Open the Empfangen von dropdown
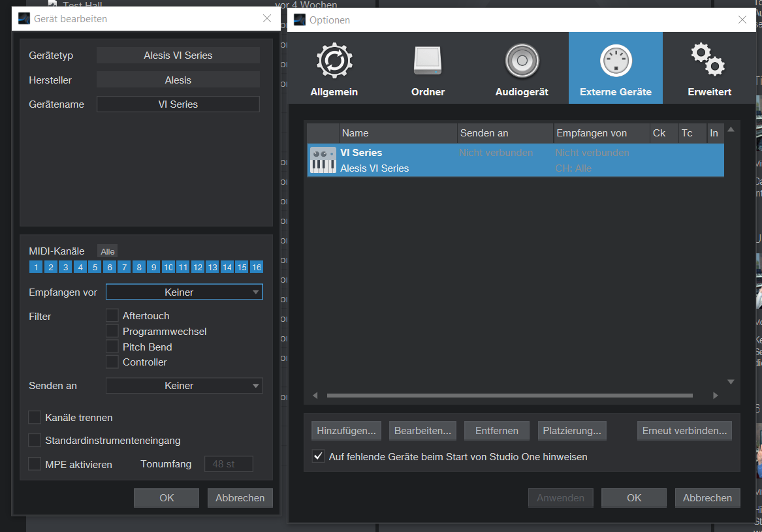 pyautogui.click(x=184, y=292)
